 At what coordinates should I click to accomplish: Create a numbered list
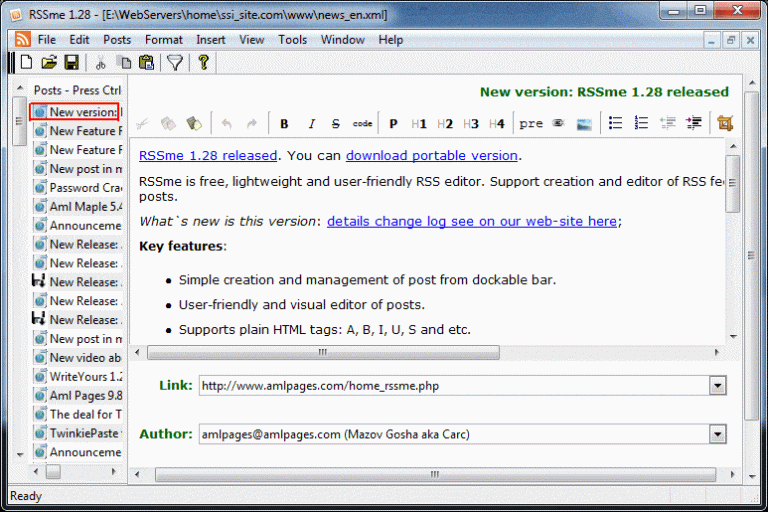coord(641,123)
